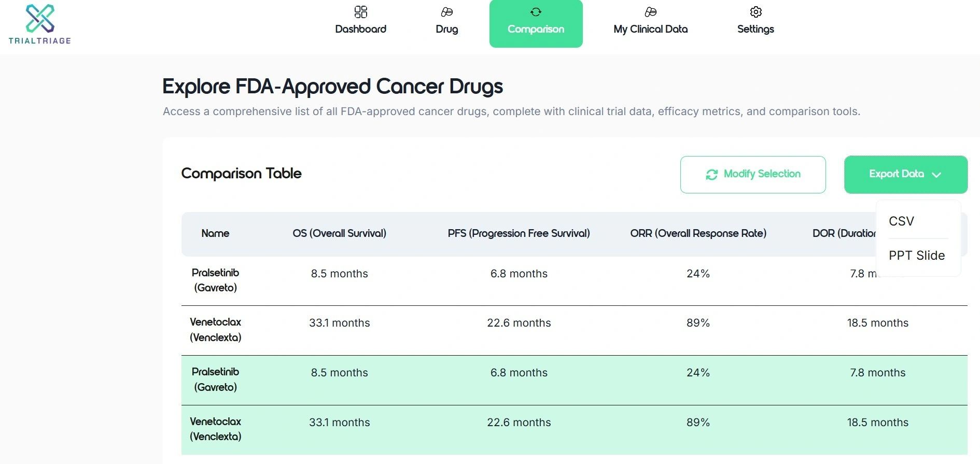Choose CSV export option
Image resolution: width=980 pixels, height=464 pixels.
point(902,221)
